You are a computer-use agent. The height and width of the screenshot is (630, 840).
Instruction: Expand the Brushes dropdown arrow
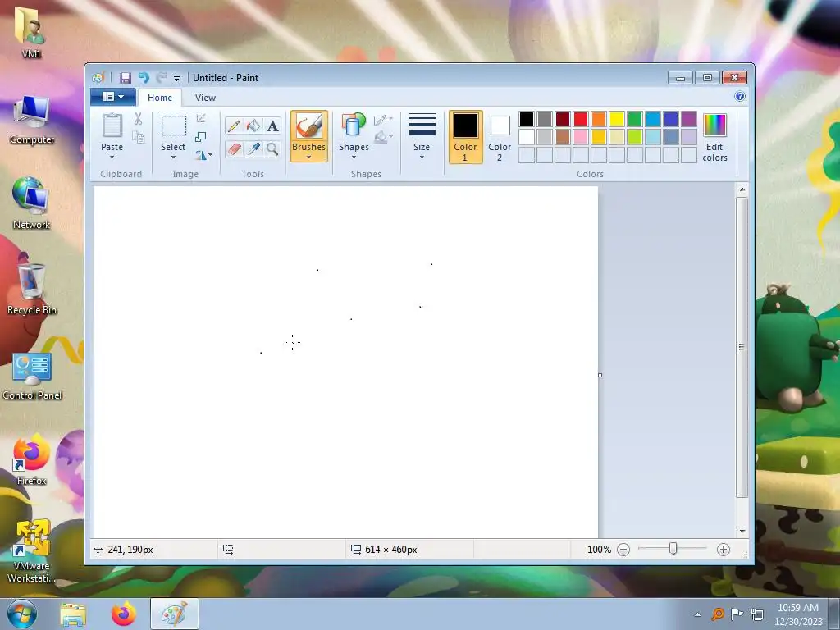(x=309, y=157)
